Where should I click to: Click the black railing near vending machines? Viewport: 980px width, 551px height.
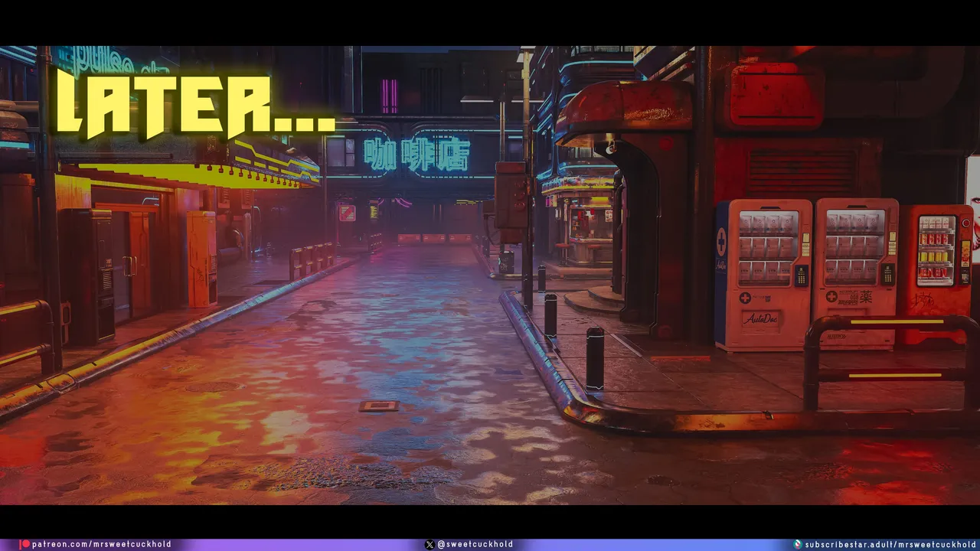pyautogui.click(x=888, y=360)
